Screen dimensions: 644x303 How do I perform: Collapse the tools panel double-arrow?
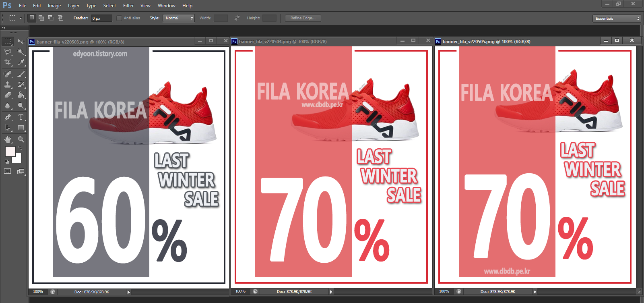[4, 28]
